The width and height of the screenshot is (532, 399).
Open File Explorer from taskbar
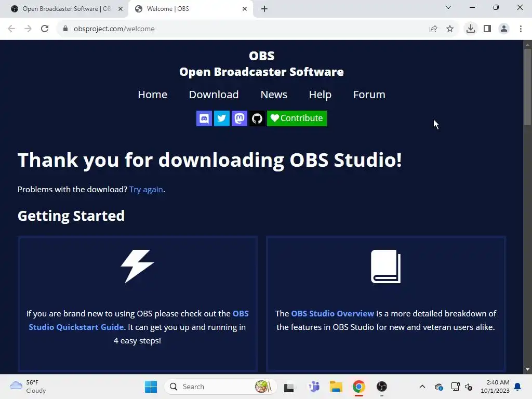(x=336, y=387)
